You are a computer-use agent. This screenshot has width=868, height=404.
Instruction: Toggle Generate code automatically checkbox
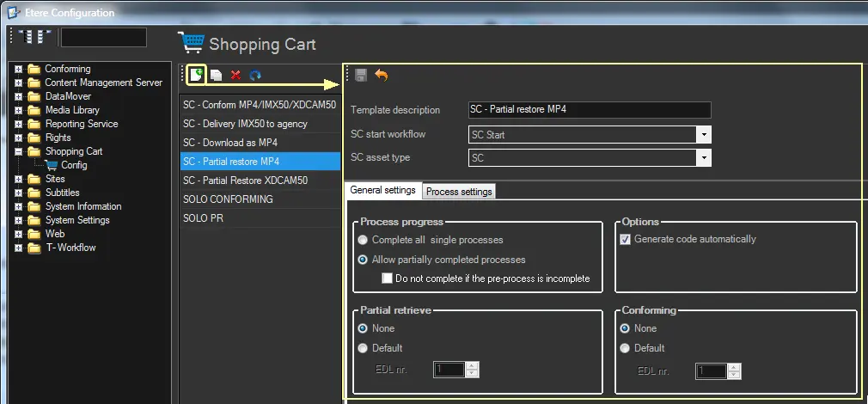[626, 239]
